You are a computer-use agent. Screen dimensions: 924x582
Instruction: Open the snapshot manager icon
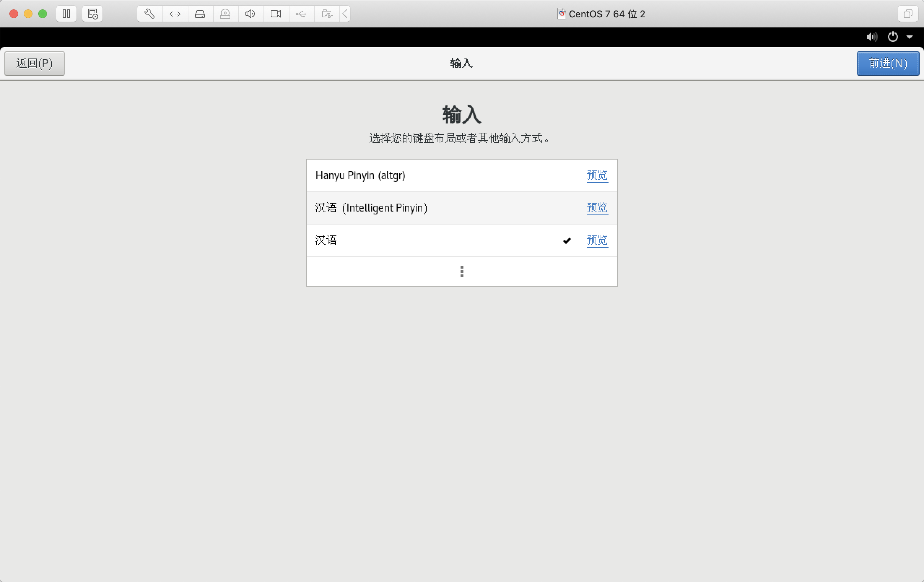coord(92,14)
